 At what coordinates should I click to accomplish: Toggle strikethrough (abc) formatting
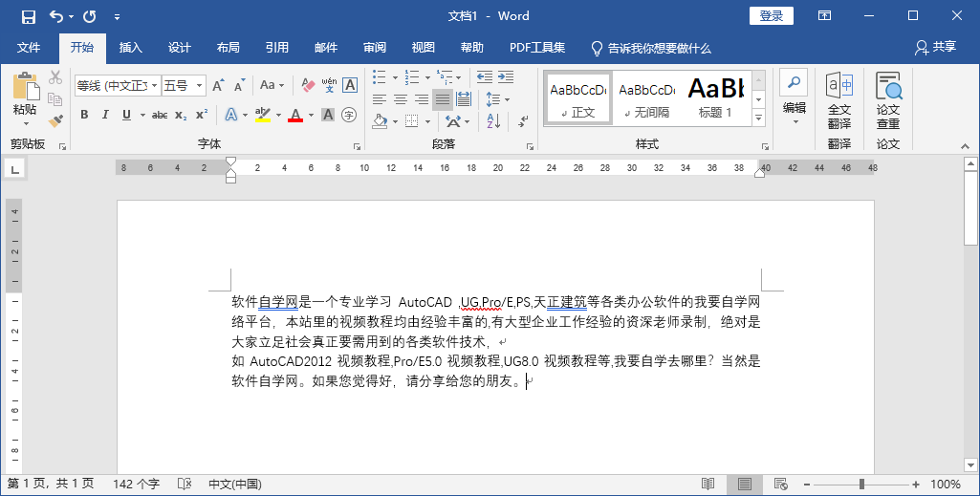[x=160, y=115]
